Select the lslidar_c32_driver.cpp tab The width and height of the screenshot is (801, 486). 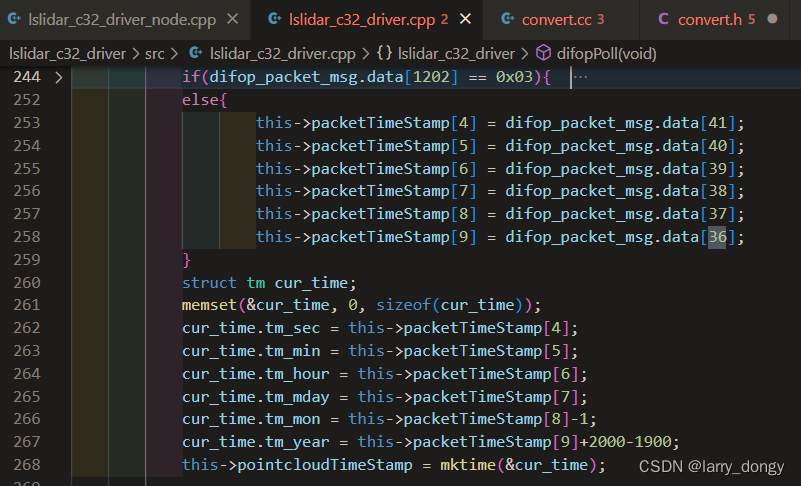pyautogui.click(x=362, y=20)
